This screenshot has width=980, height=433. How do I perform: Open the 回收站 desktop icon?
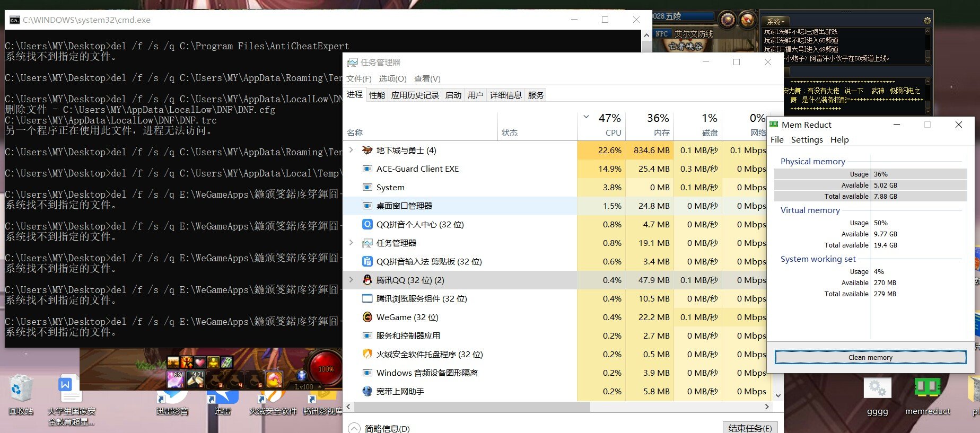tap(21, 388)
